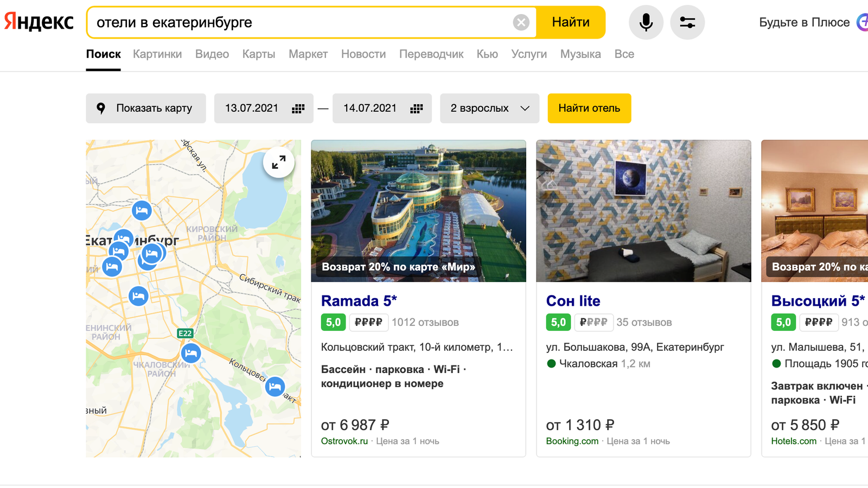Image resolution: width=868 pixels, height=488 pixels.
Task: Start voice search with the microphone icon
Action: [x=646, y=22]
